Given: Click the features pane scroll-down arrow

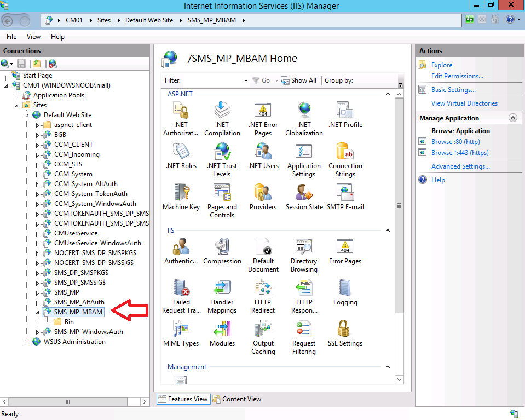Looking at the screenshot, I should click(x=399, y=379).
